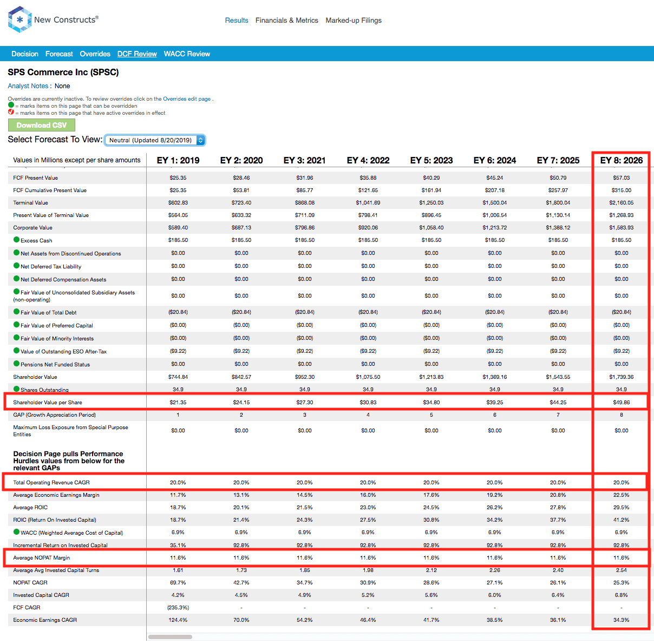Click the red checkmark legend icon for active overrides
654x644 pixels.
point(11,112)
